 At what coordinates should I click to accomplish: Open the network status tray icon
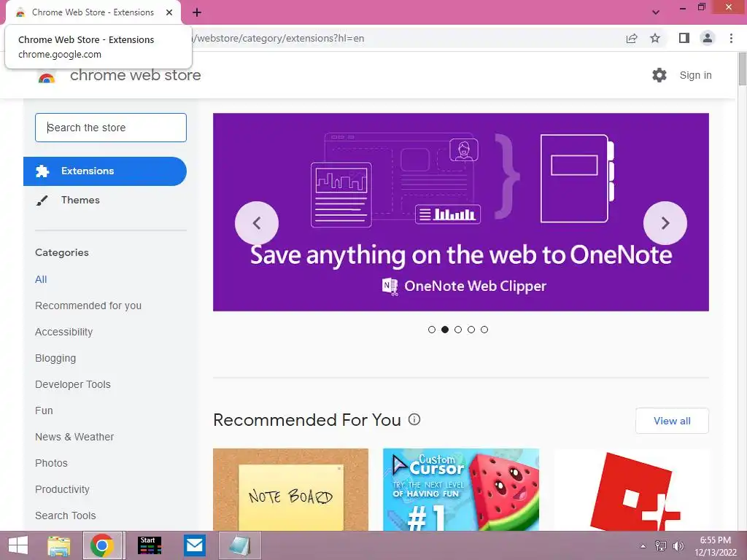click(661, 546)
